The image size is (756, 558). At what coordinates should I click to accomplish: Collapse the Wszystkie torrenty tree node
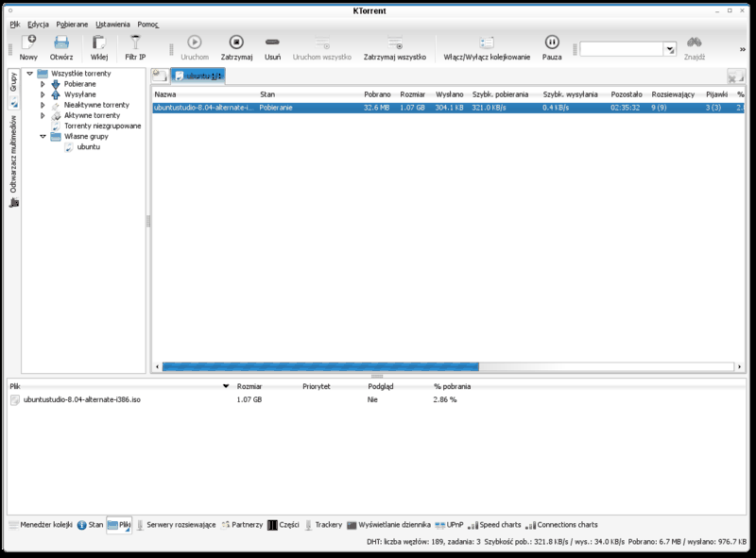[30, 74]
